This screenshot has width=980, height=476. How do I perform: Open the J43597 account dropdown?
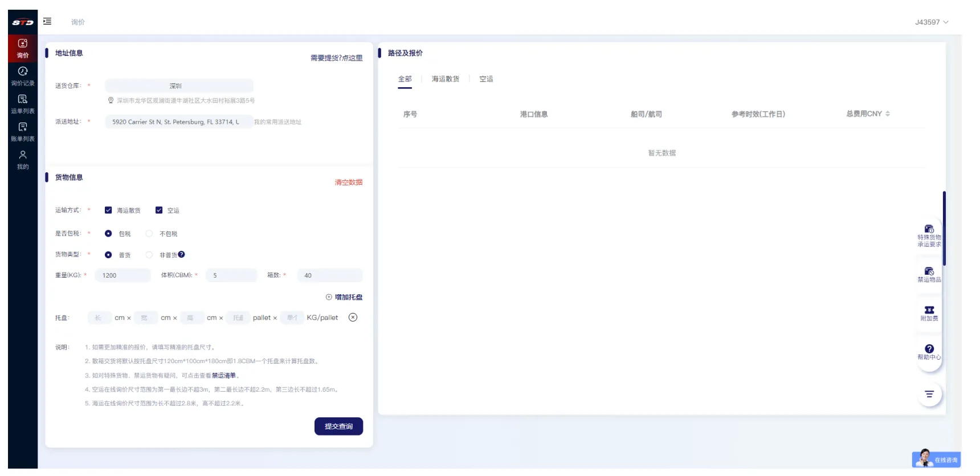[x=932, y=22]
